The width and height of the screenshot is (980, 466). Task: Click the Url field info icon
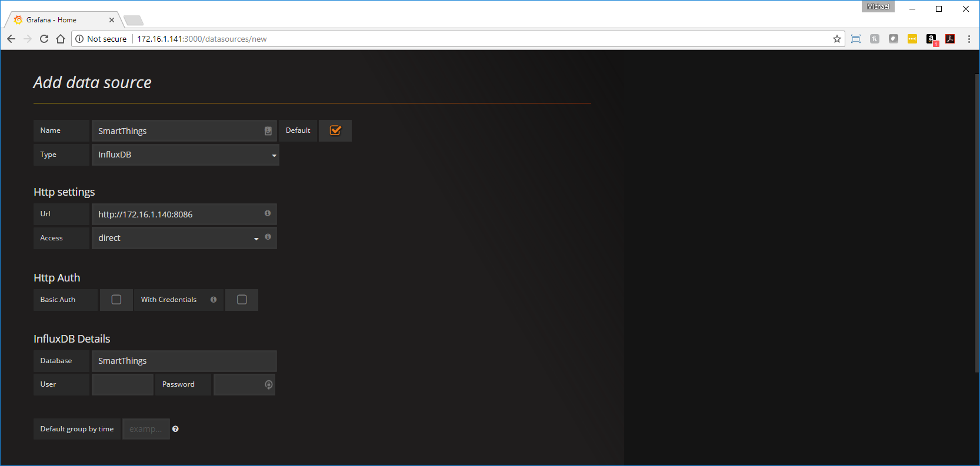pos(268,213)
